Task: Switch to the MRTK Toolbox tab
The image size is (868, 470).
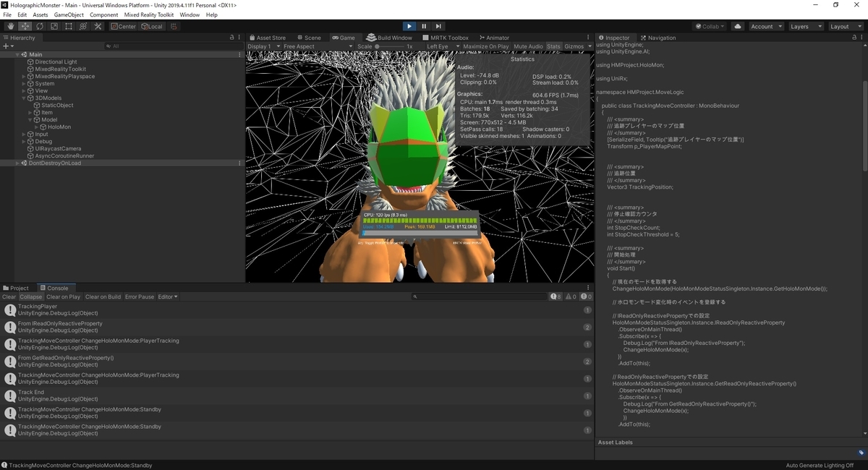Action: tap(446, 38)
